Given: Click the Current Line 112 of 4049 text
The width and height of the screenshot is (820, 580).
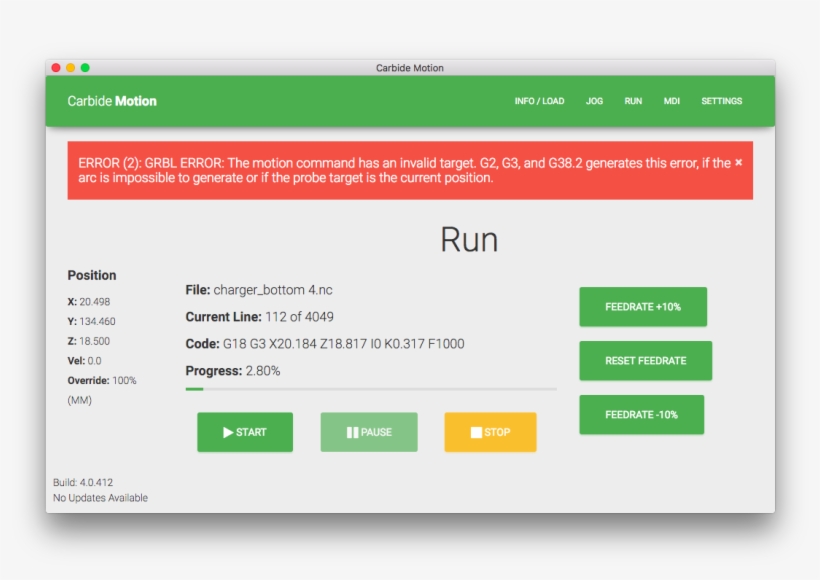Looking at the screenshot, I should coord(259,317).
